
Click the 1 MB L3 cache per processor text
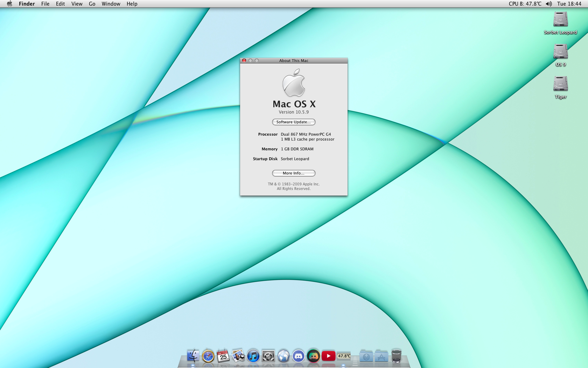[x=308, y=139]
